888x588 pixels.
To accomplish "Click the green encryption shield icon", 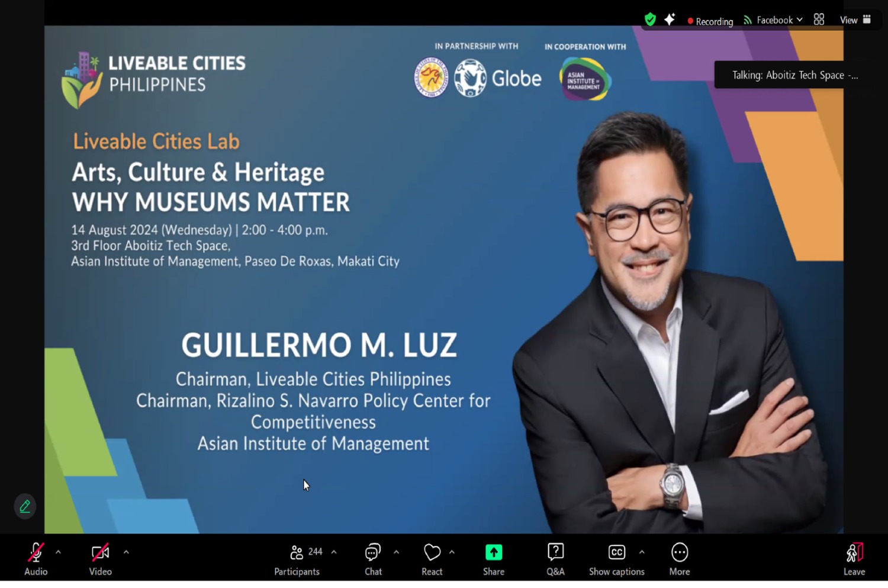I will 650,20.
